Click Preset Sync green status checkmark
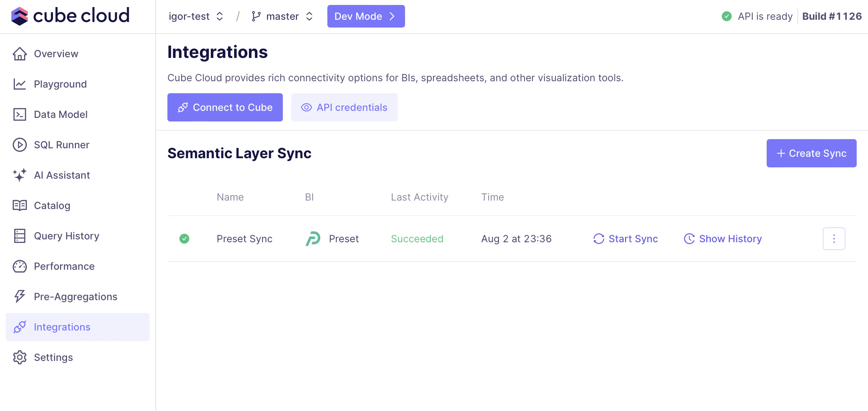 (x=184, y=239)
